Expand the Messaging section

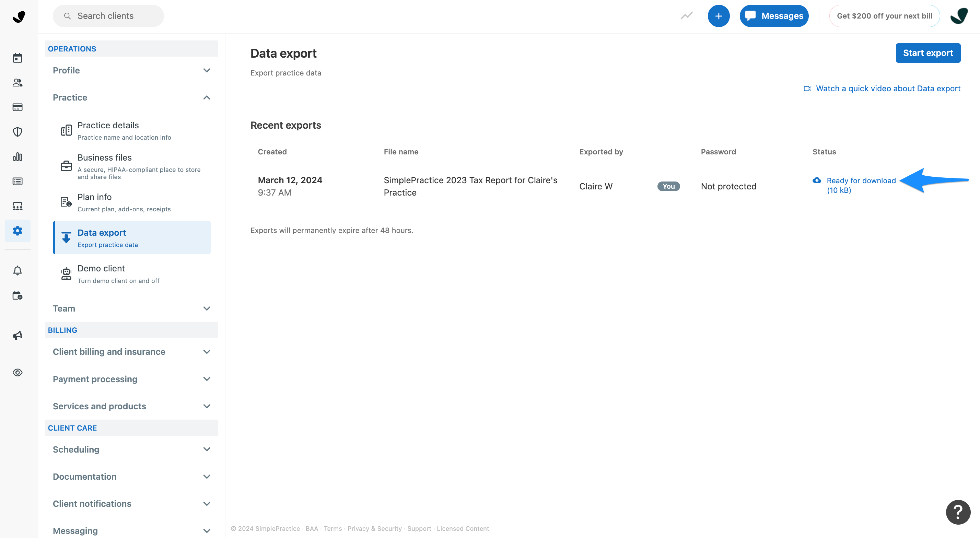point(132,530)
